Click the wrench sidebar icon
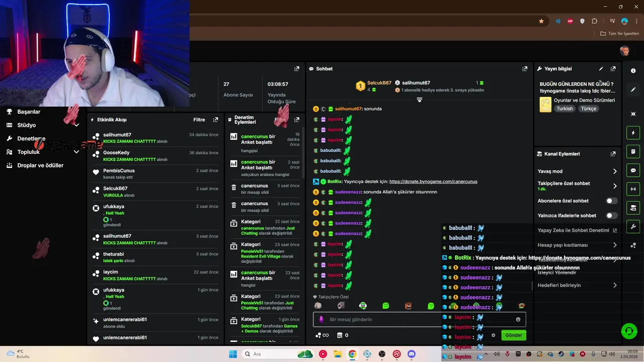644x362 pixels. point(633,226)
